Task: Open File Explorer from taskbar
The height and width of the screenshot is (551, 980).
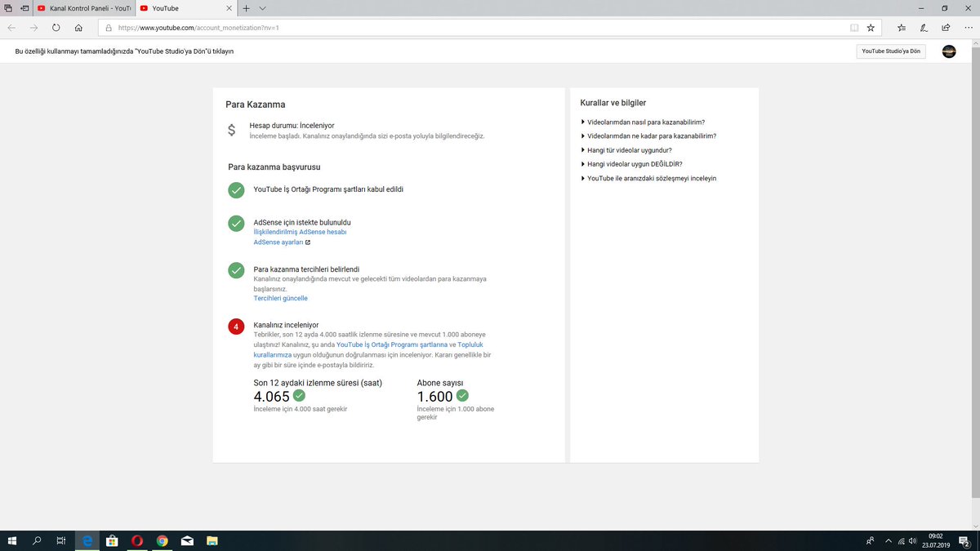Action: point(212,540)
